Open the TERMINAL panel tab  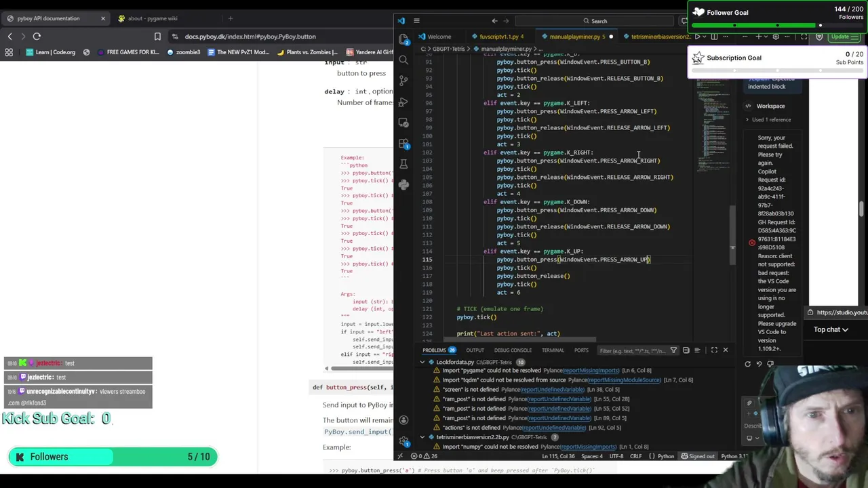tap(553, 350)
